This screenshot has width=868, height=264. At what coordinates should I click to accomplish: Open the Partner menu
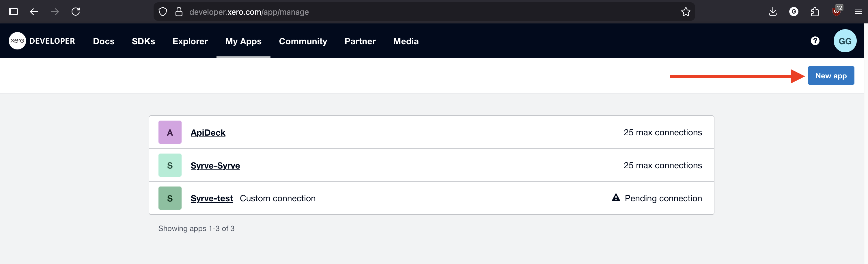[x=360, y=41]
